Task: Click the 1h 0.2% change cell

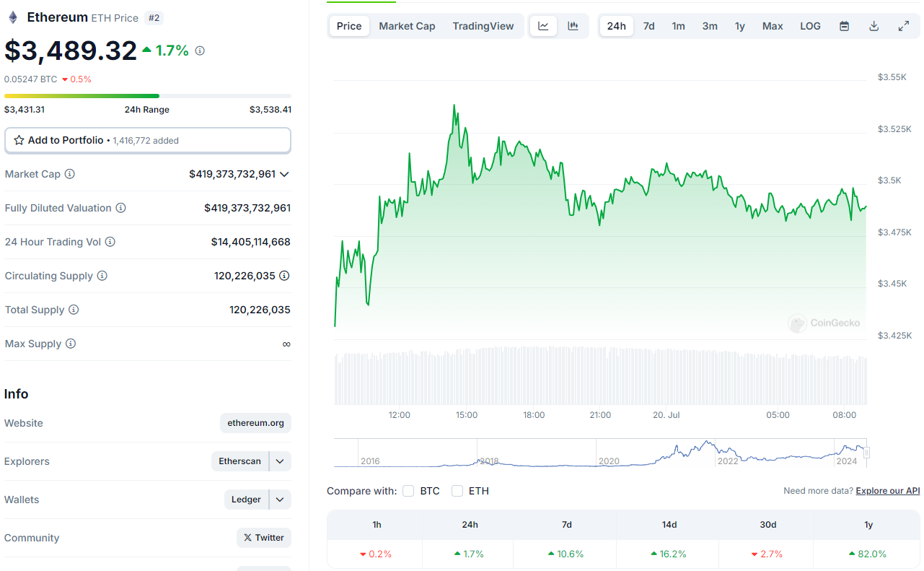Action: pyautogui.click(x=377, y=554)
